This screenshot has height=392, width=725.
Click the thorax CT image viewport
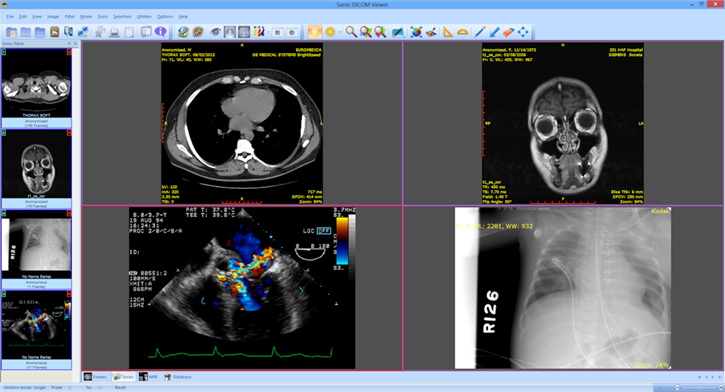[x=242, y=123]
